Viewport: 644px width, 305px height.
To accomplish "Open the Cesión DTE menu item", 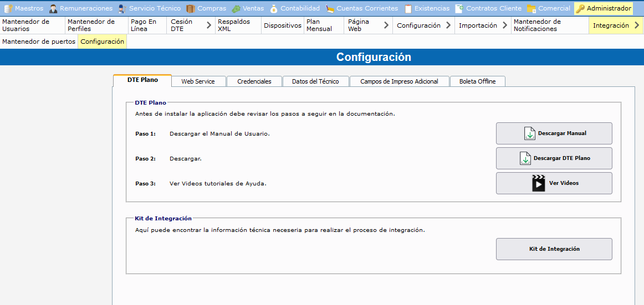I will [191, 25].
